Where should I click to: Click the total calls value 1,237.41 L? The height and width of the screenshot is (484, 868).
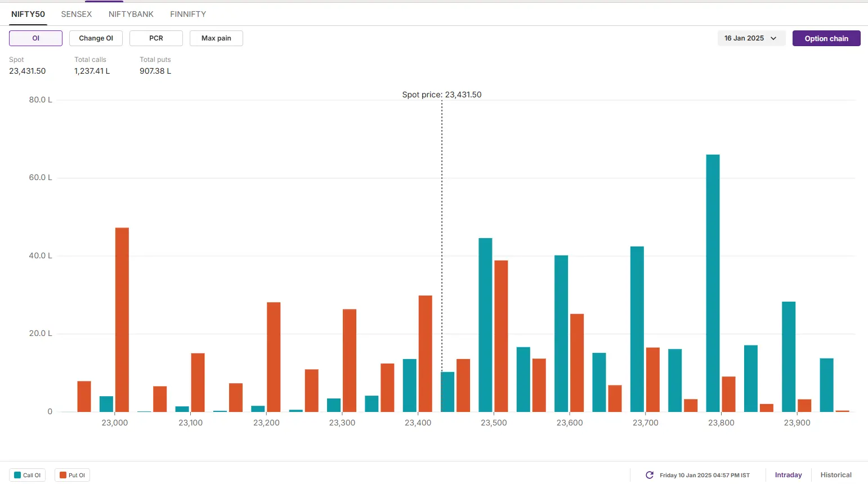(92, 71)
